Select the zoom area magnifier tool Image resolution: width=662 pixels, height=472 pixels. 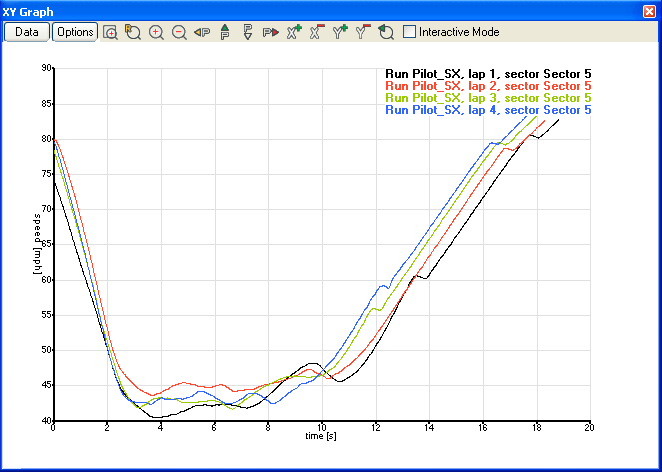[133, 32]
